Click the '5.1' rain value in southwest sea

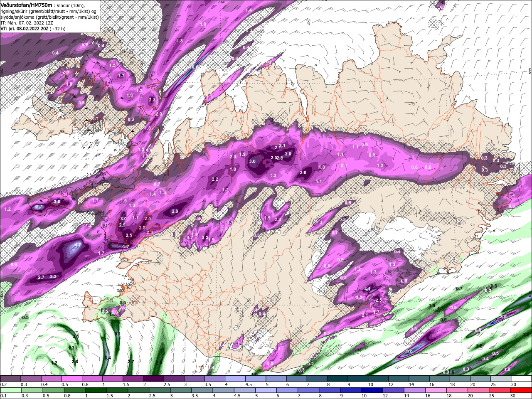coord(117,334)
